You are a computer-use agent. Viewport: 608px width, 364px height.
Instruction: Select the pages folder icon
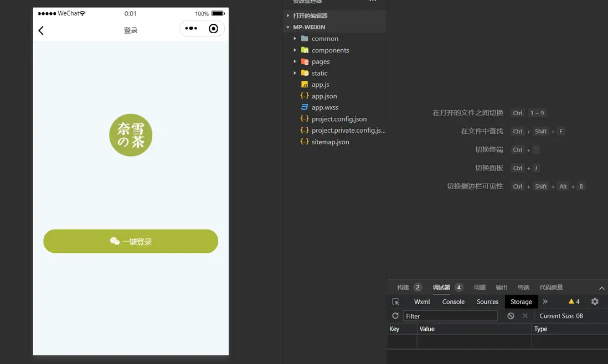point(305,61)
